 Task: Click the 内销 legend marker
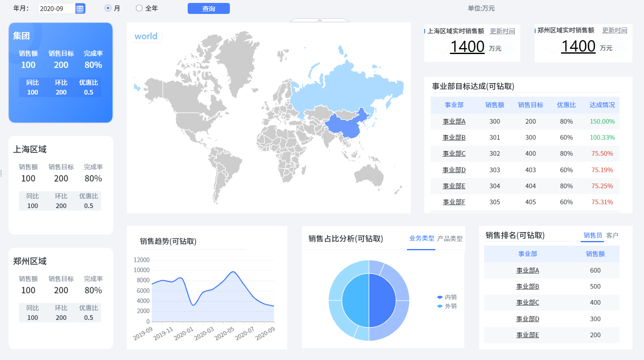440,297
